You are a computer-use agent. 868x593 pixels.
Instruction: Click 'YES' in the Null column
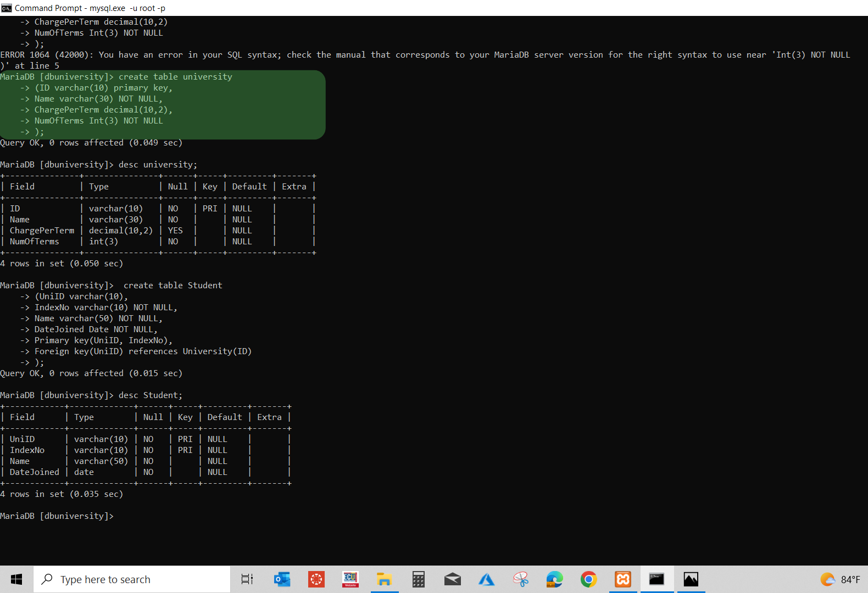pos(175,231)
